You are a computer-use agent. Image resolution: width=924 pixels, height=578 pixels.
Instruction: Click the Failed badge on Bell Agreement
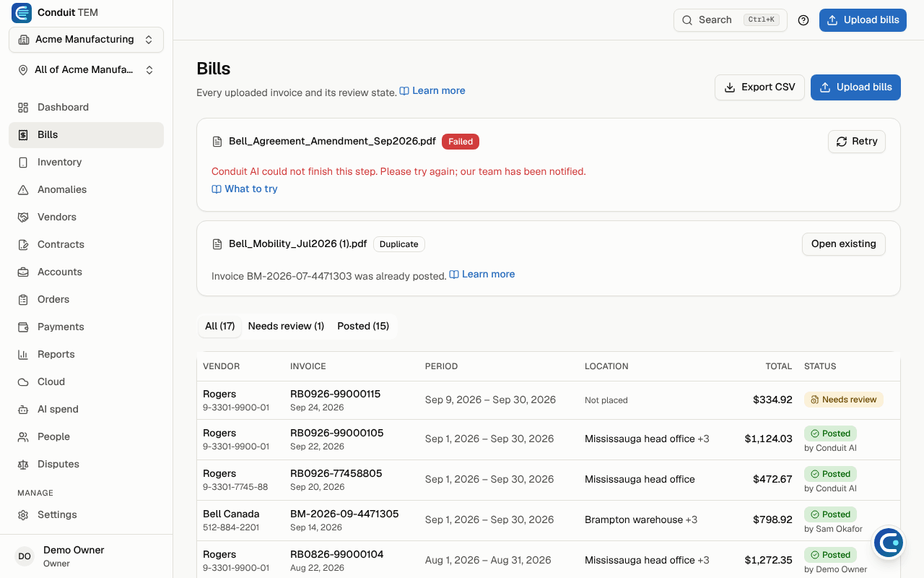tap(461, 142)
